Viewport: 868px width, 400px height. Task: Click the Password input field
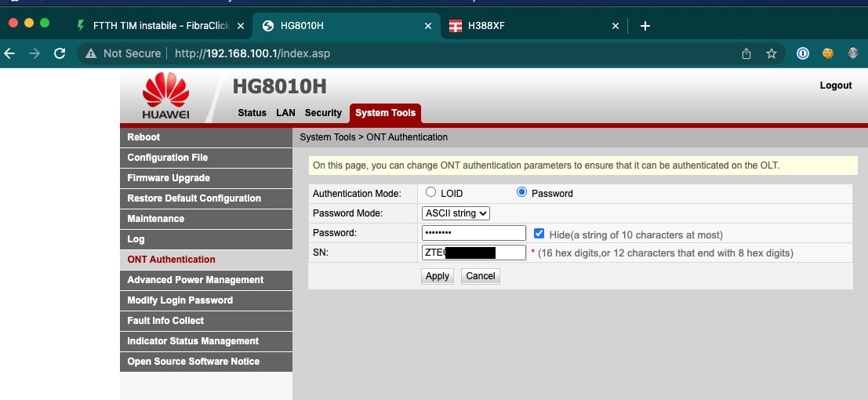point(474,233)
